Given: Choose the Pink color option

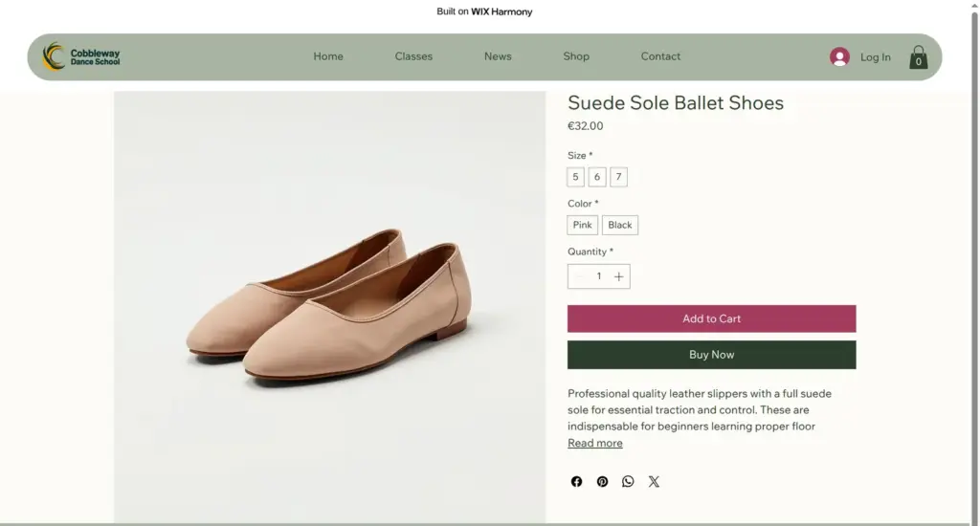Looking at the screenshot, I should coord(583,225).
